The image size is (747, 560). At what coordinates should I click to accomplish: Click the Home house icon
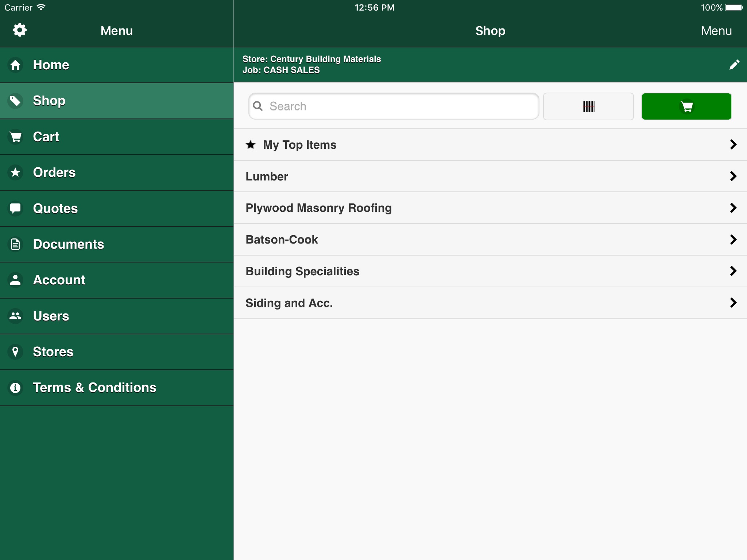(15, 65)
